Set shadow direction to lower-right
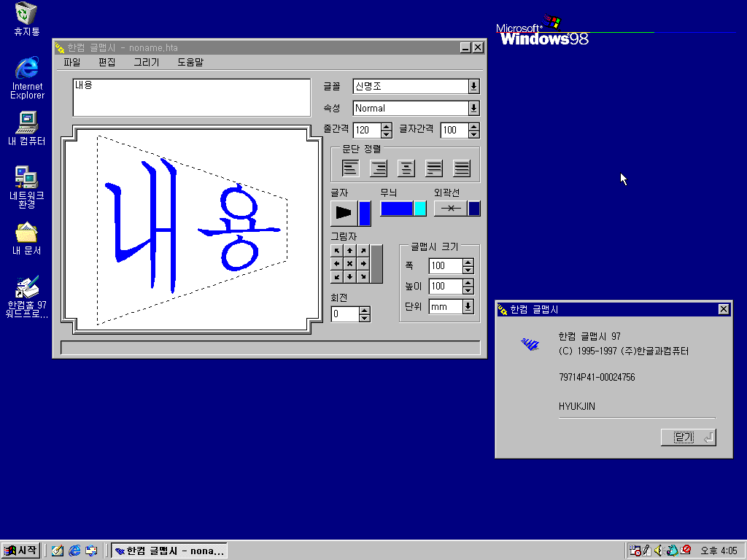747x560 pixels. click(x=363, y=276)
